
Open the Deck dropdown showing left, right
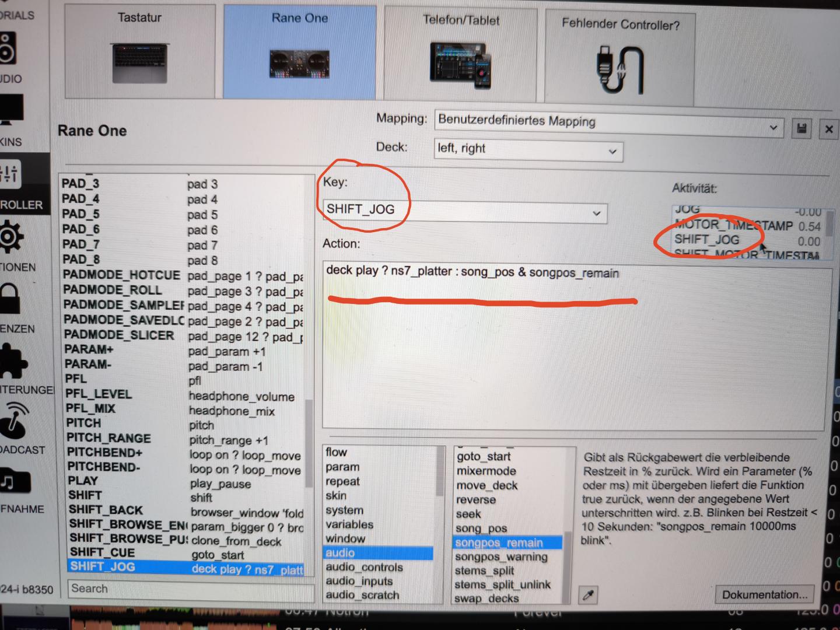pyautogui.click(x=528, y=150)
